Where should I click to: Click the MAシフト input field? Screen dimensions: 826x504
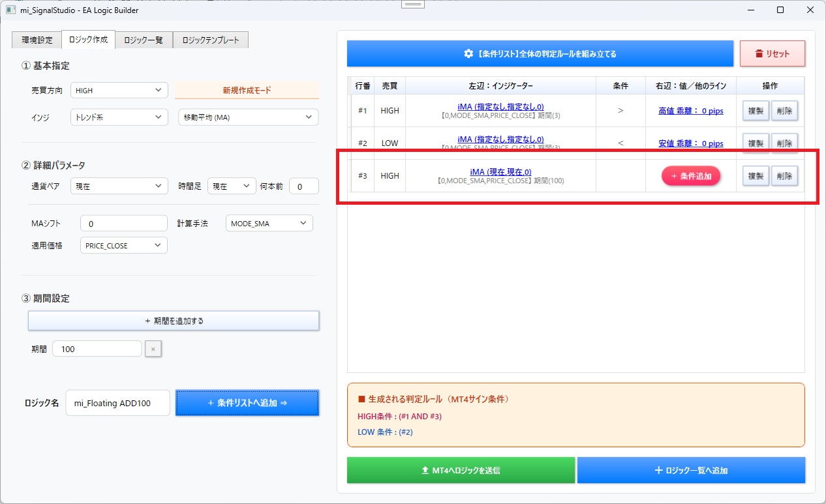click(x=124, y=224)
